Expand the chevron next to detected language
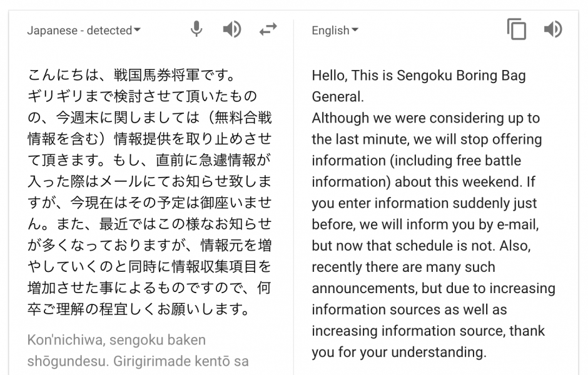 [x=138, y=29]
